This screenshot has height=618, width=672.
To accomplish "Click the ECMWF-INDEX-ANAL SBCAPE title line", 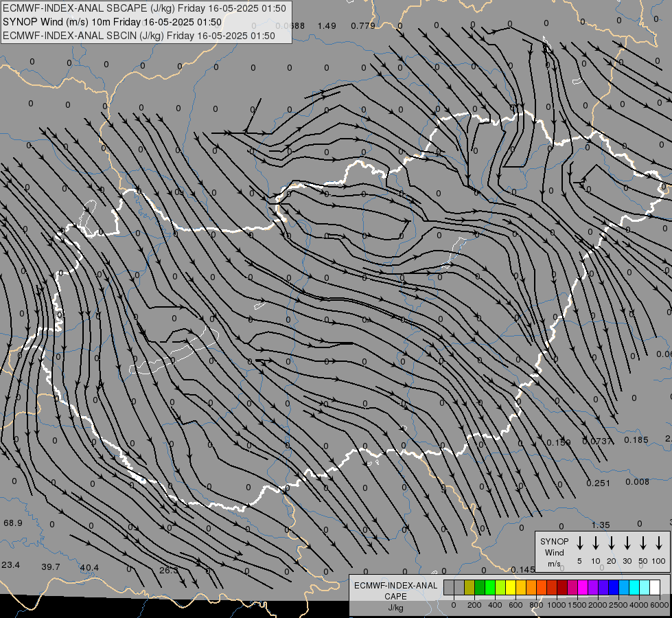I will 144,8.
